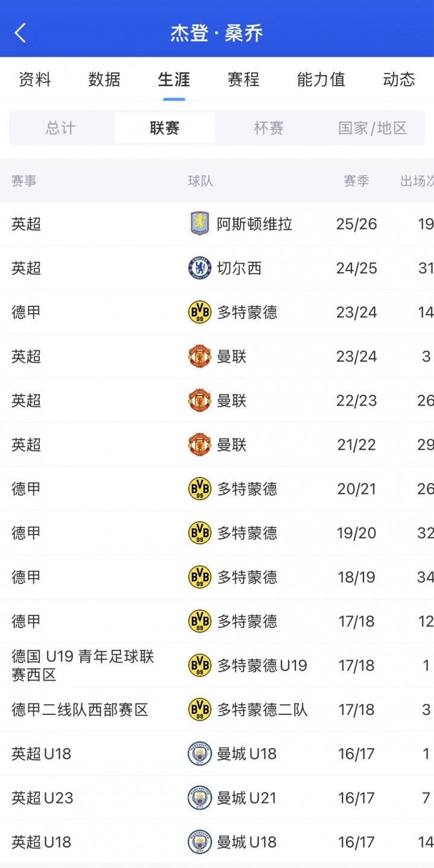This screenshot has width=434, height=868.
Task: Tap Dortmund logo in the 23/24 row
Action: (200, 312)
